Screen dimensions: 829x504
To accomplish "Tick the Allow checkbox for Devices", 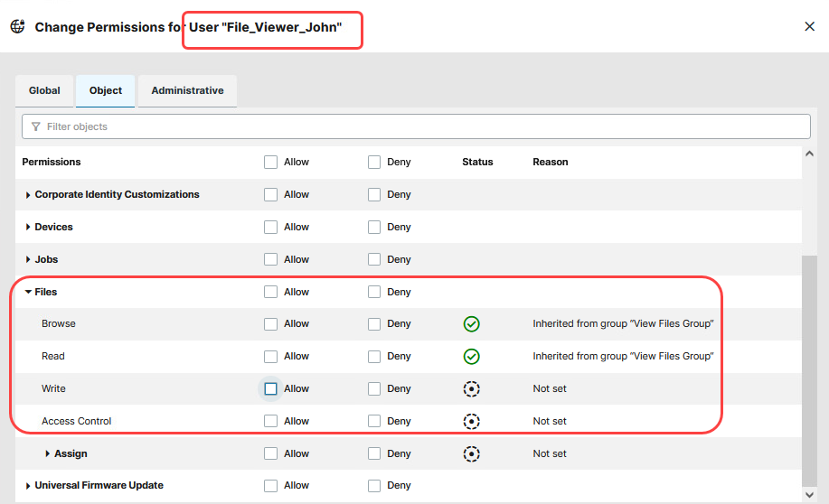I will [x=270, y=228].
